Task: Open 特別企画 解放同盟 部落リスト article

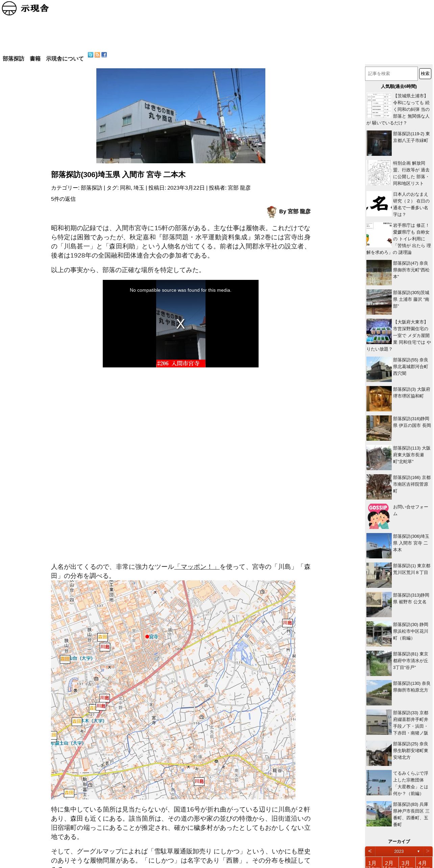Action: pyautogui.click(x=399, y=173)
